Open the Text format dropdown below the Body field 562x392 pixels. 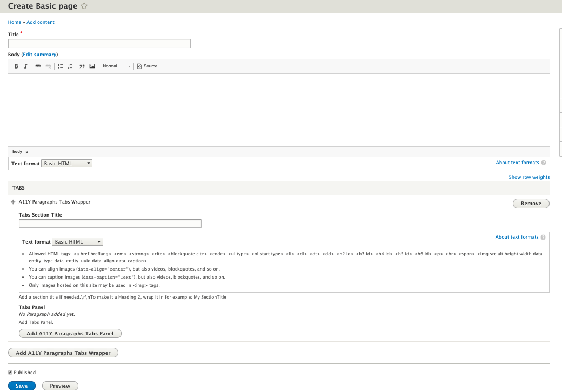tap(66, 163)
